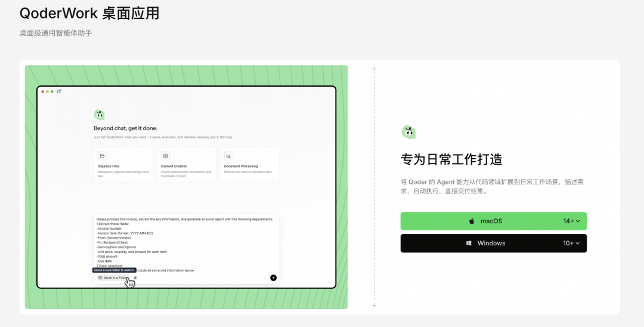Viewport: 644px width, 327px height.
Task: Click the attachment icon beside Work in a Folder
Action: 135,277
